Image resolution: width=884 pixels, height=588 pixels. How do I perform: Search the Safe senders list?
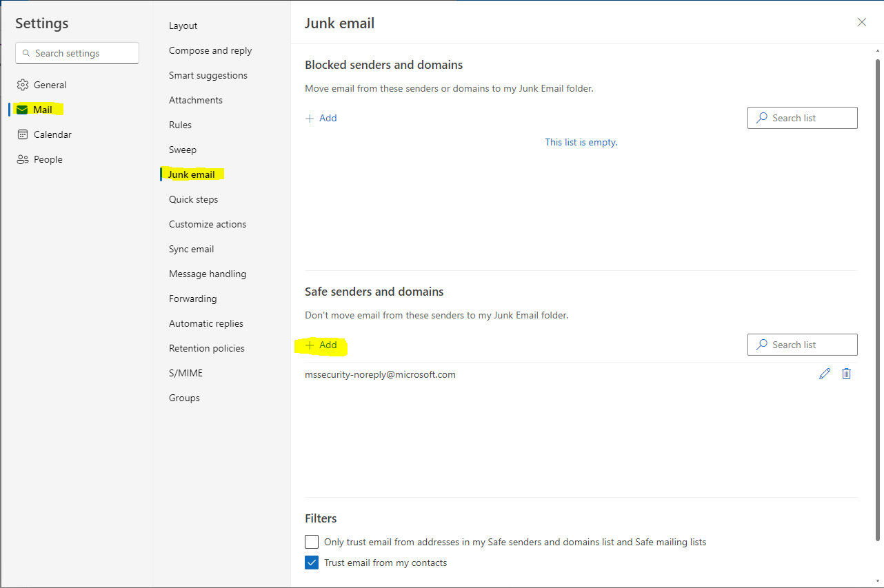click(x=803, y=345)
